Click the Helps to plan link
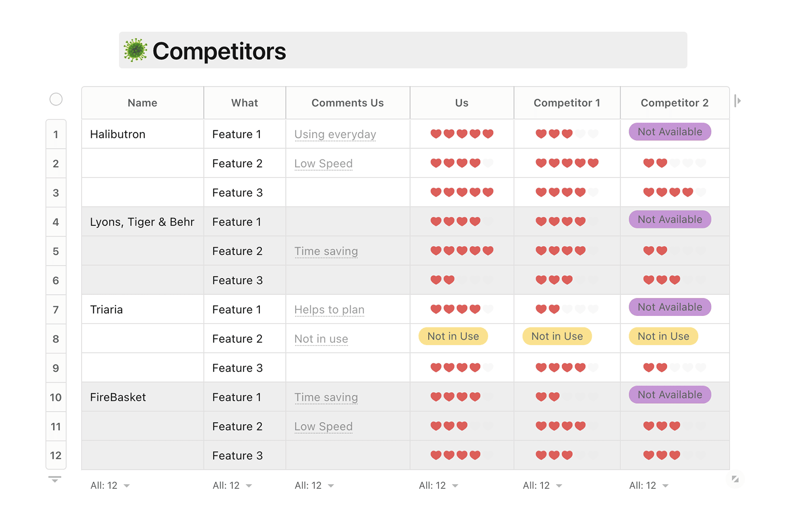 click(x=329, y=310)
